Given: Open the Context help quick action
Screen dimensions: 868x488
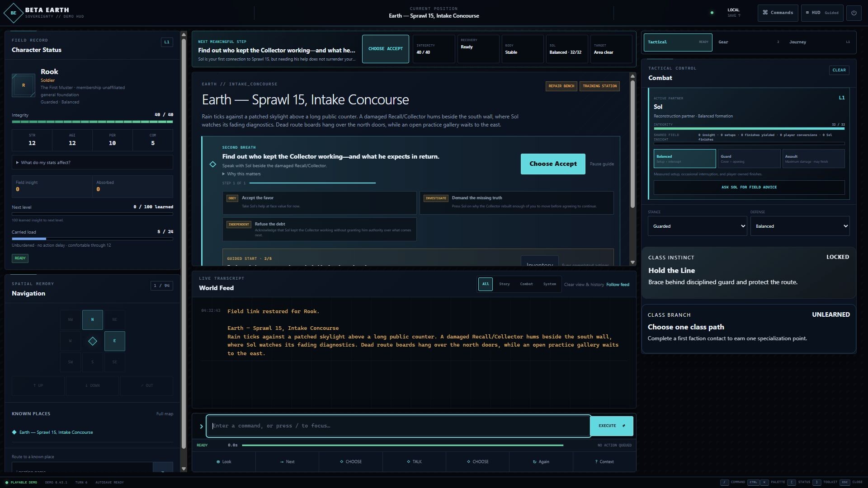Looking at the screenshot, I should [604, 462].
